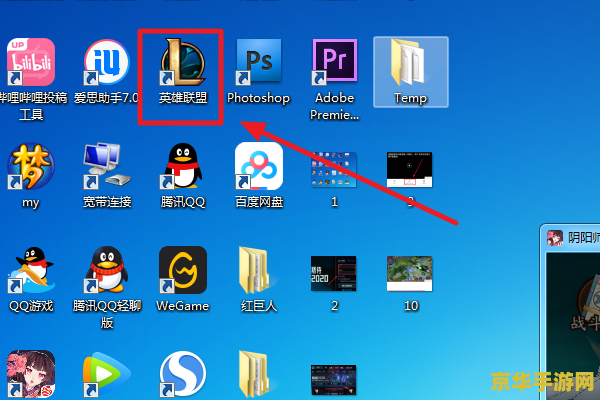Viewport: 600px width, 400px height.
Task: Launch the 腾讯QQ penguin shortcut
Action: click(183, 166)
